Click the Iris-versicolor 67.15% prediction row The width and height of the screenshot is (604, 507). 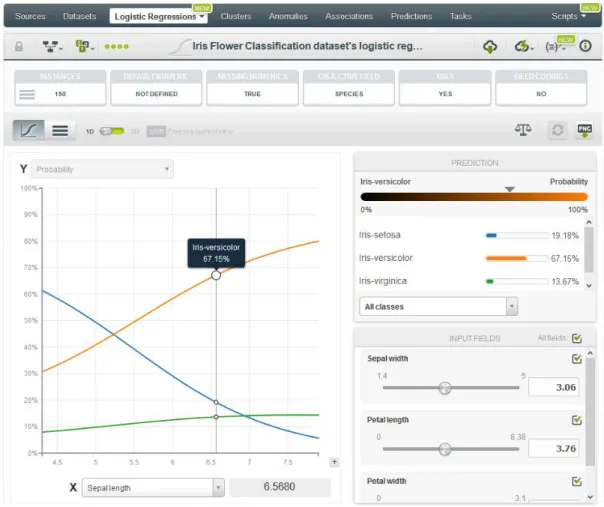(x=469, y=258)
